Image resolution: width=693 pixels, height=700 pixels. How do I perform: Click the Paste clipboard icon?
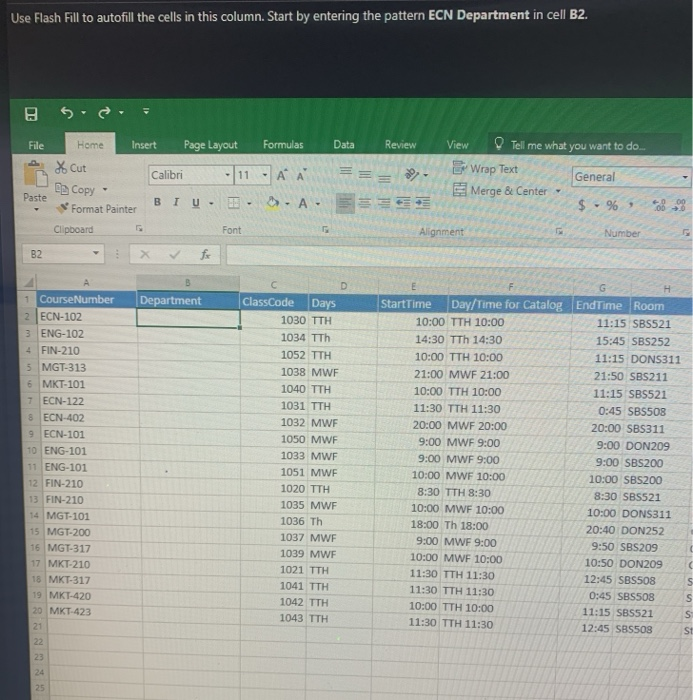click(x=35, y=175)
